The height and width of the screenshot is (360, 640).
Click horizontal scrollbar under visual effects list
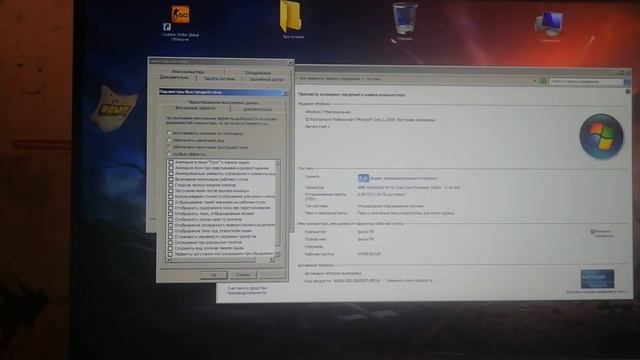coord(220,260)
